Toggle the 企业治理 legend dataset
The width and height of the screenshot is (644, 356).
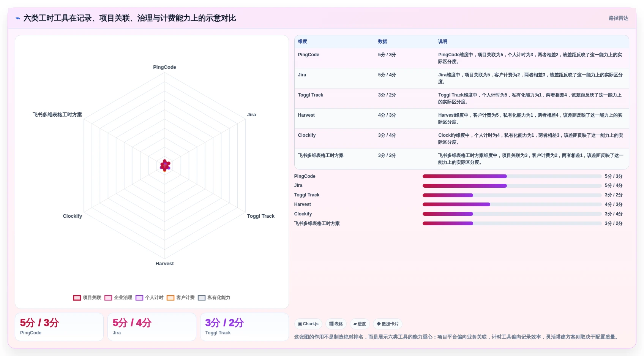coord(118,298)
